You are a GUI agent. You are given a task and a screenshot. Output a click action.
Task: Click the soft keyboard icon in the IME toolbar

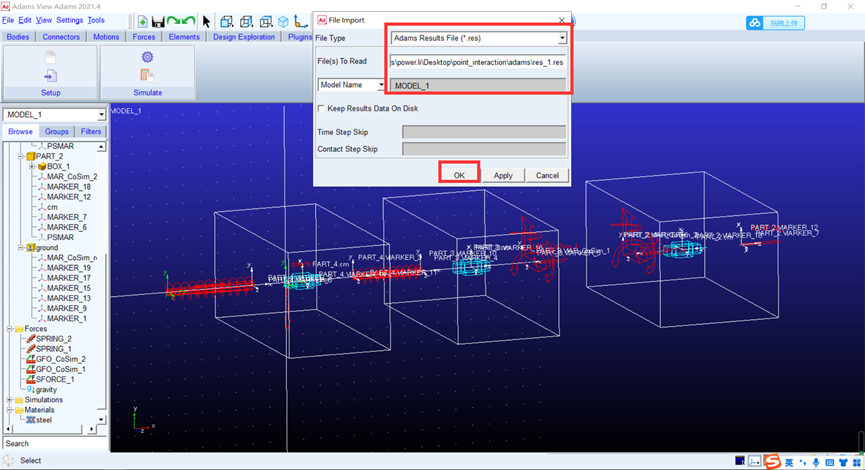tap(830, 462)
